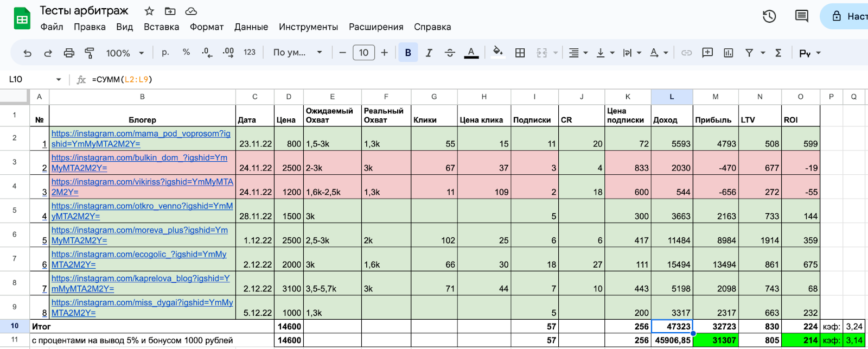Open the comments panel icon
The image size is (868, 349).
[x=801, y=16]
